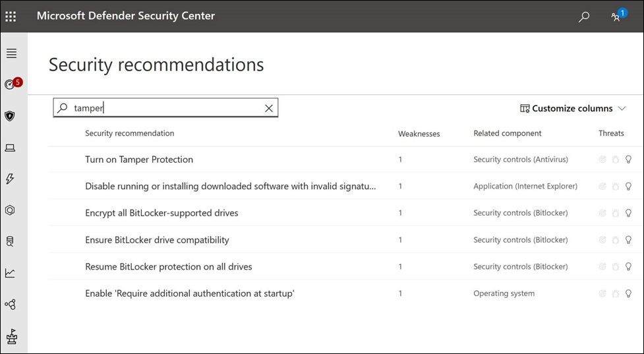Click lightbulb icon in Resume BitLocker protection row
The height and width of the screenshot is (354, 644).
point(628,266)
